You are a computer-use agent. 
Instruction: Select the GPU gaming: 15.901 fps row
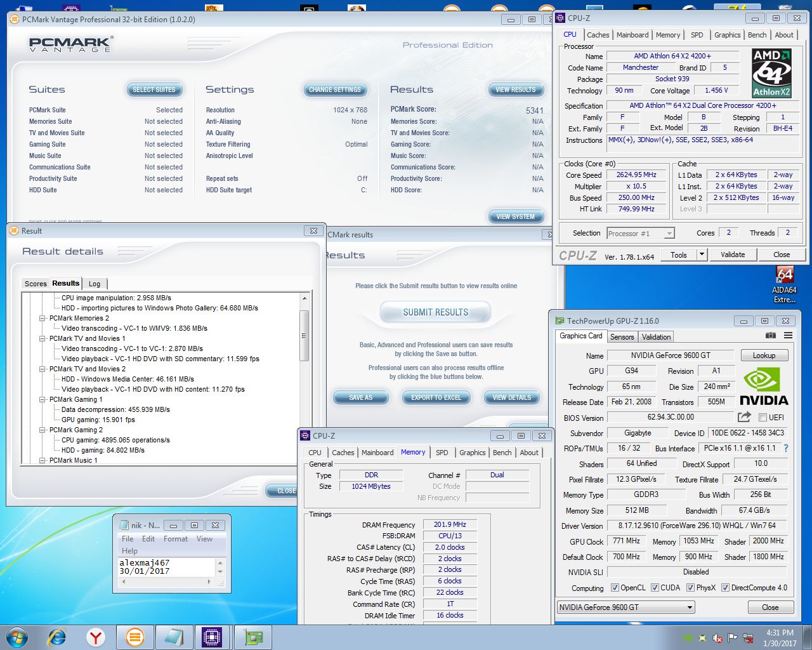coord(98,420)
